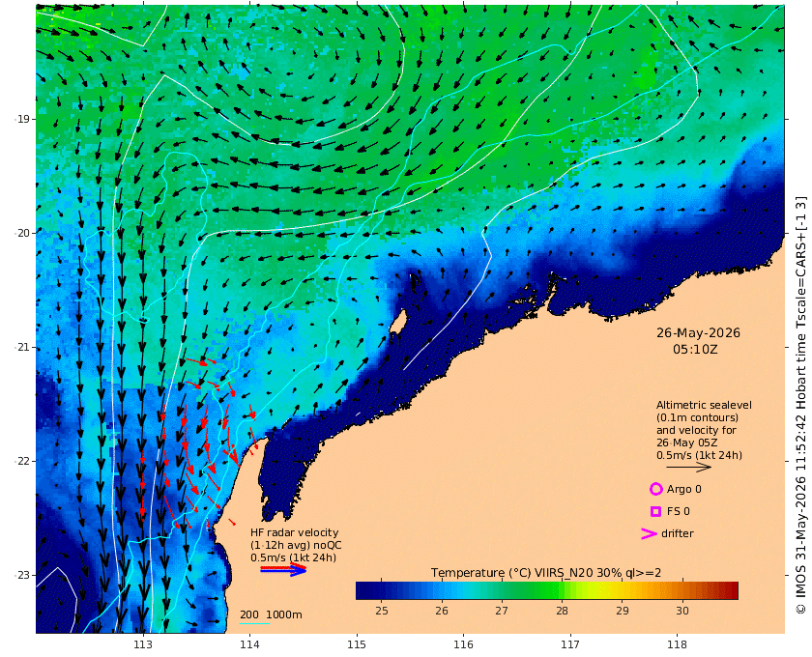Click the latitude axis label -22
The image size is (812, 657).
[x=21, y=461]
